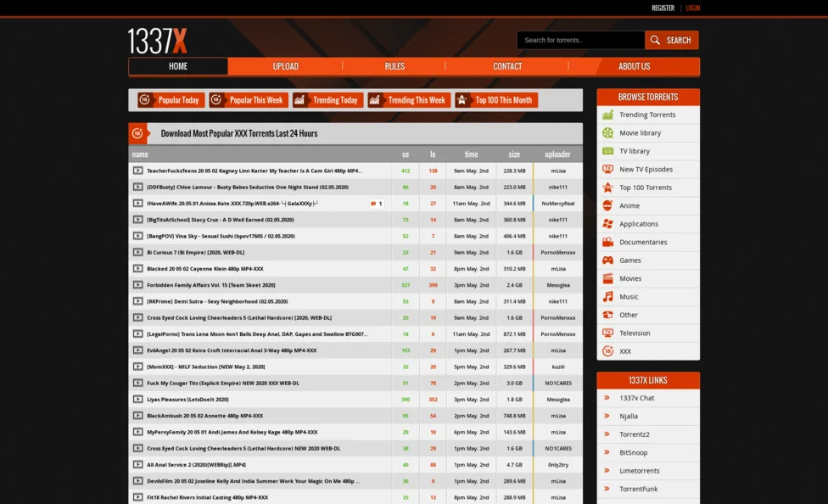The height and width of the screenshot is (504, 828).
Task: Open the TorrentFunk link
Action: pyautogui.click(x=639, y=489)
